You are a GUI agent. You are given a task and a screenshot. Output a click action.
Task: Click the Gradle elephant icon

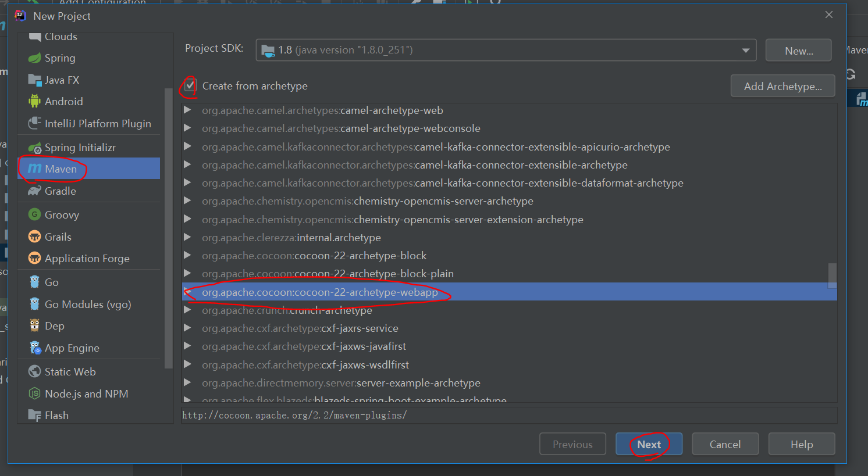pos(35,191)
